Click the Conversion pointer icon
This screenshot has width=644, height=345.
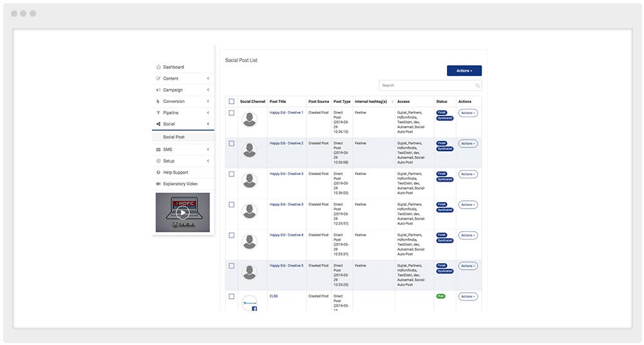point(158,102)
